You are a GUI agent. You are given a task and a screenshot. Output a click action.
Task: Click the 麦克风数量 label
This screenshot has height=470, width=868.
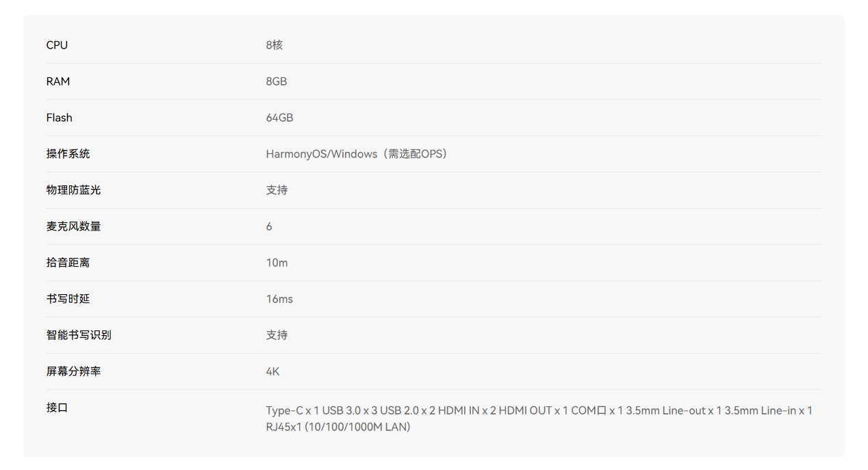point(73,226)
